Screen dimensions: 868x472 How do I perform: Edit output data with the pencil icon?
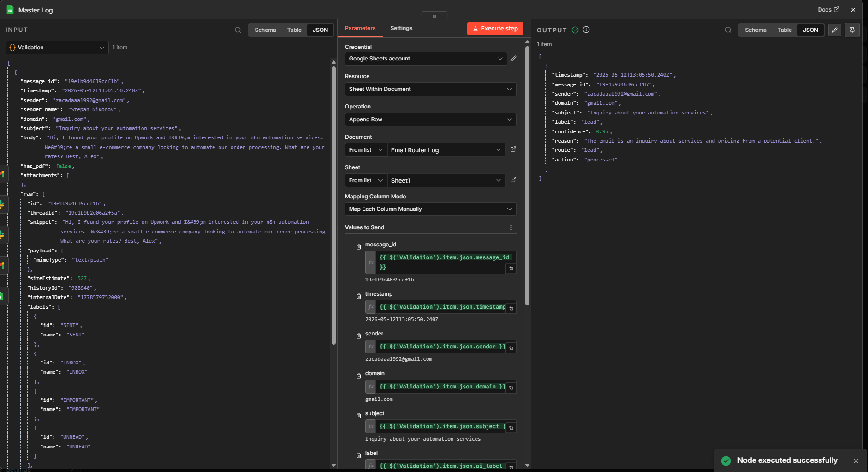(x=835, y=30)
